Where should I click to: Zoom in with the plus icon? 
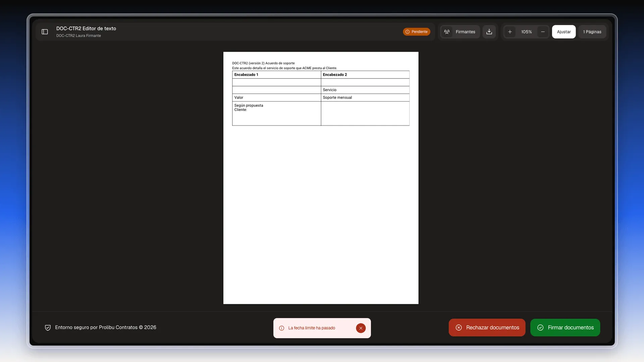tap(510, 32)
